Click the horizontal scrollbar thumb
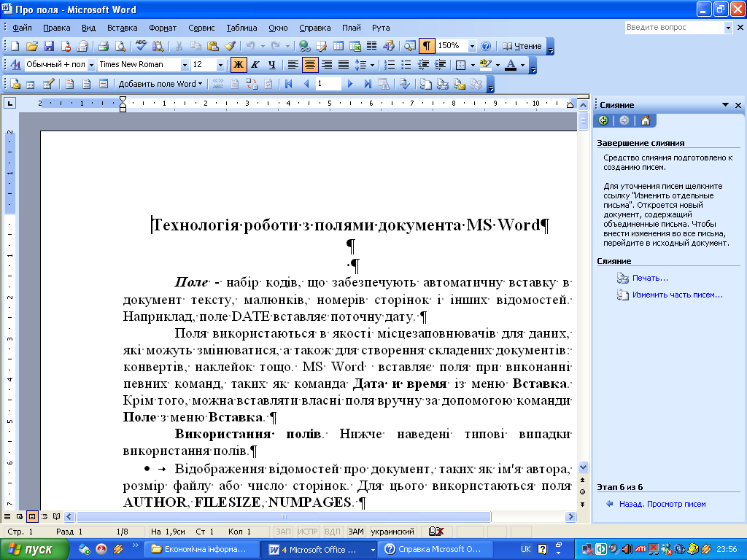This screenshot has height=560, width=747. pos(284,517)
